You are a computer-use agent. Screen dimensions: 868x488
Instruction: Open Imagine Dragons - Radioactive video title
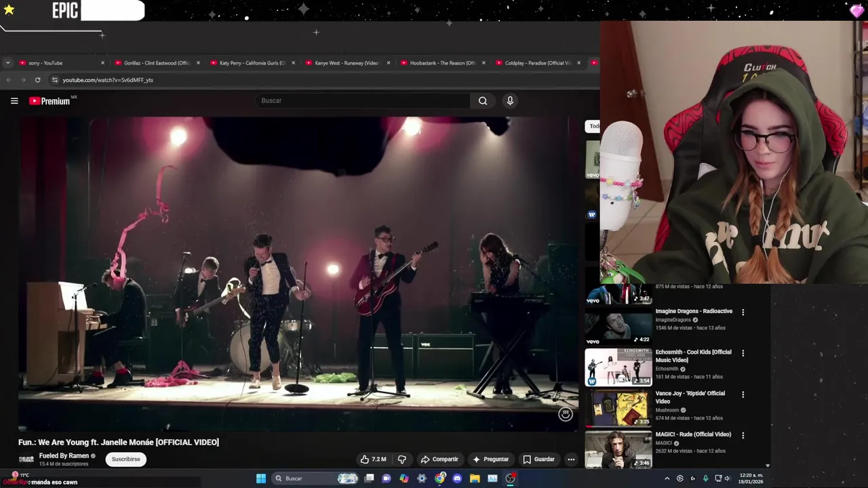694,311
